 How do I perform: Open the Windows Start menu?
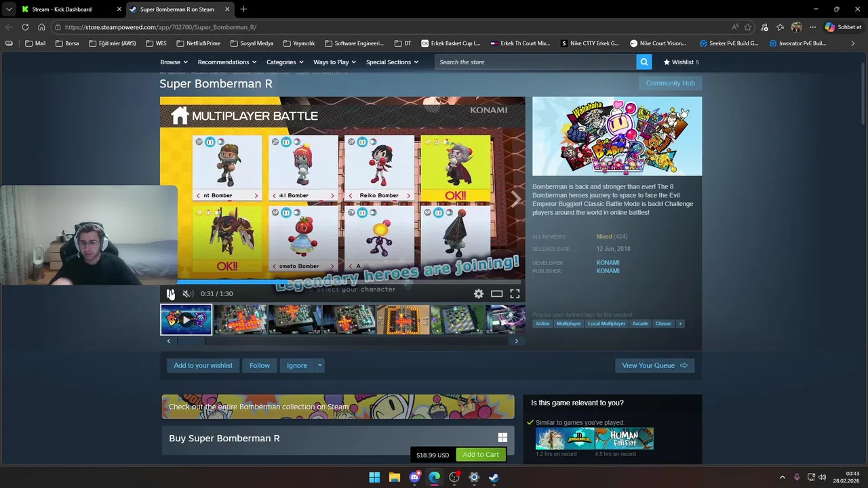(374, 477)
